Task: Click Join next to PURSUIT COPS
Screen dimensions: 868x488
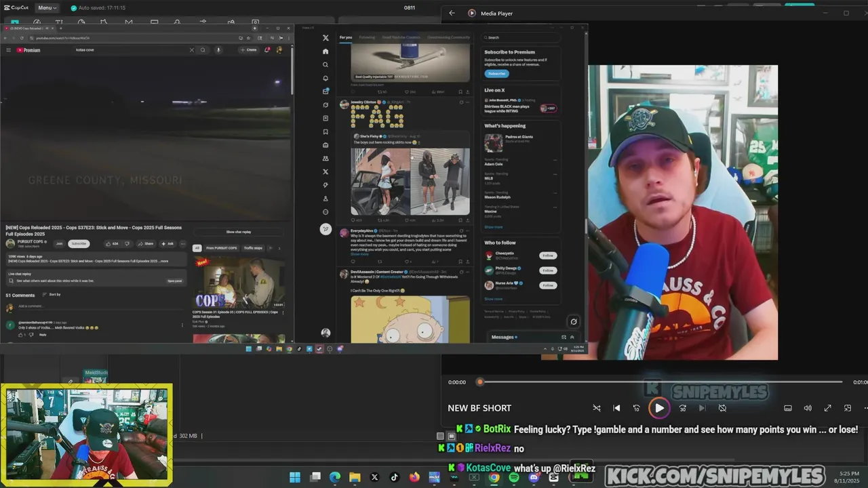Action: coord(59,243)
